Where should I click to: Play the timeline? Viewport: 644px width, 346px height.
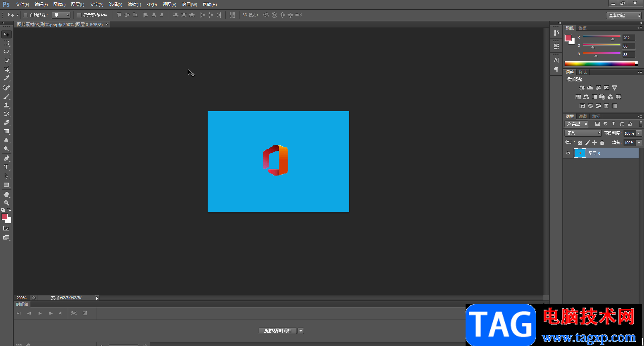[40, 314]
